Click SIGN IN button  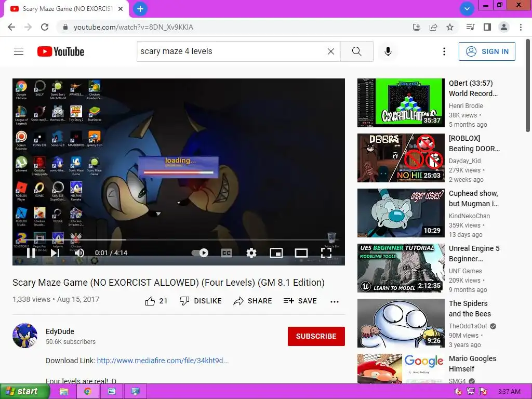coord(487,51)
